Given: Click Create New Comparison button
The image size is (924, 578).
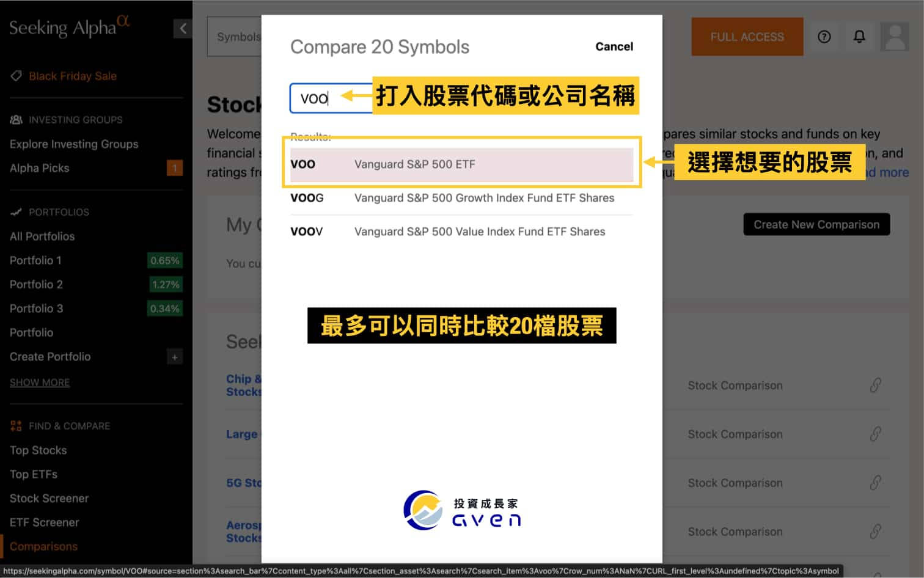Looking at the screenshot, I should (x=816, y=224).
